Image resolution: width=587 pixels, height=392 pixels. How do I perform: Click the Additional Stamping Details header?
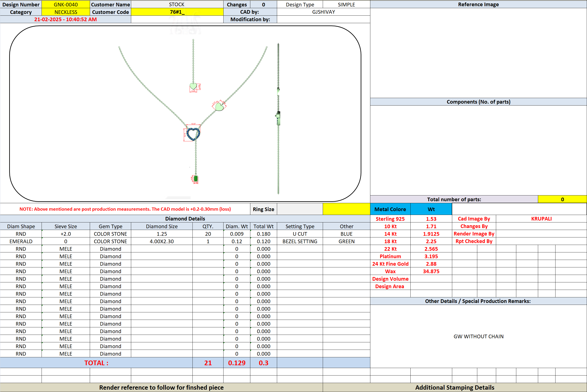click(x=455, y=387)
